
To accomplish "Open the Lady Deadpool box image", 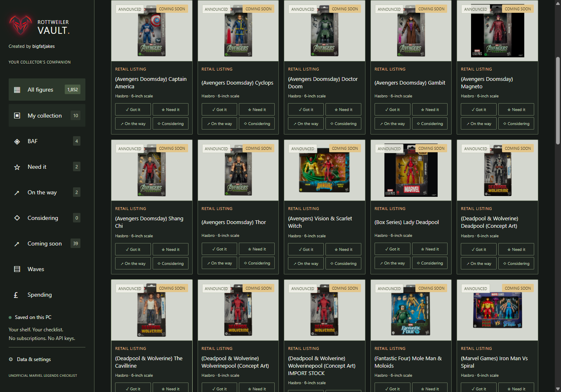I will point(411,170).
